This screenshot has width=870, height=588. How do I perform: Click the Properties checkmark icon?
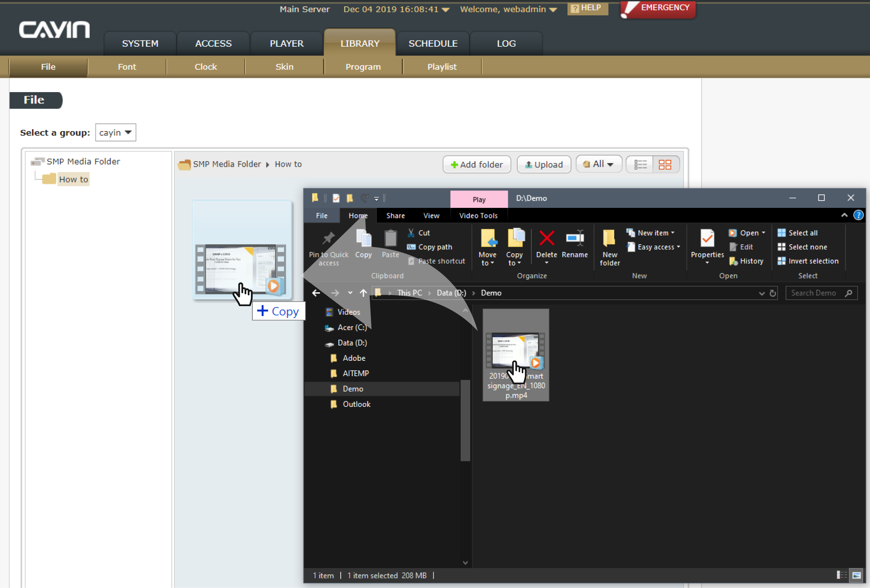tap(707, 238)
